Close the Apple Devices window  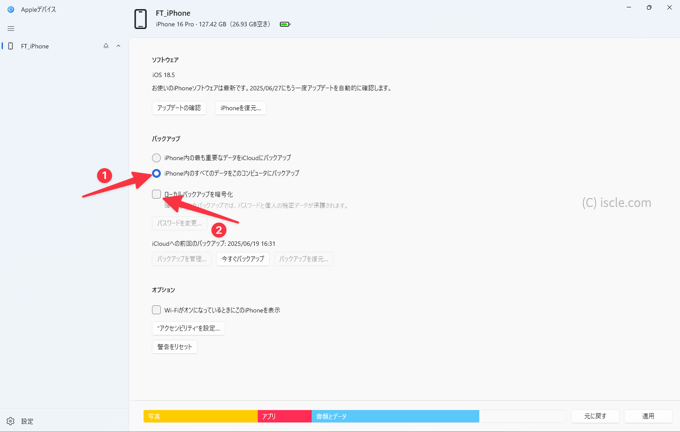pos(669,7)
